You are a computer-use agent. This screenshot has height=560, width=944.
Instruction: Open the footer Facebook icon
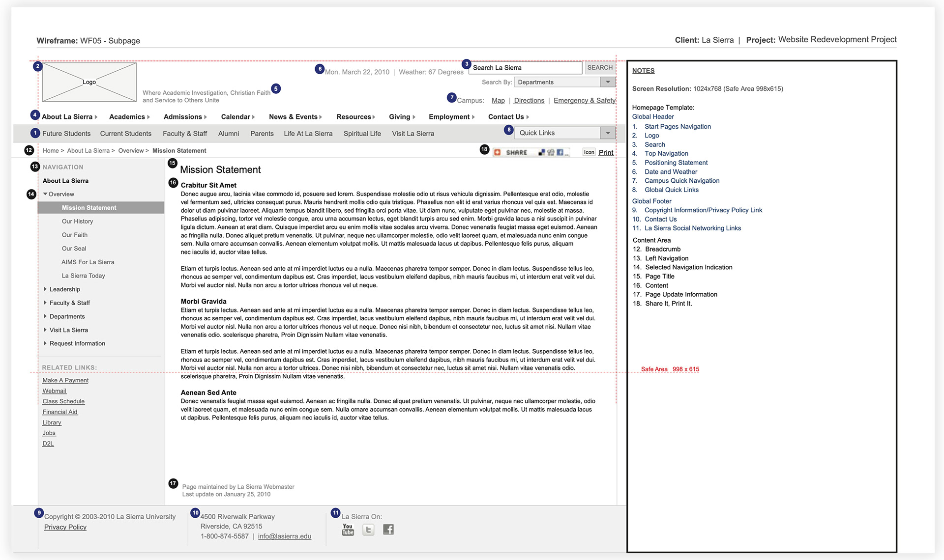(388, 530)
